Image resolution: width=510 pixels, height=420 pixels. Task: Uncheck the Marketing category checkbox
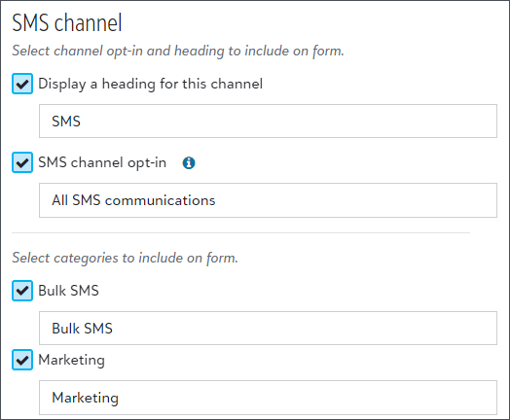coord(22,360)
